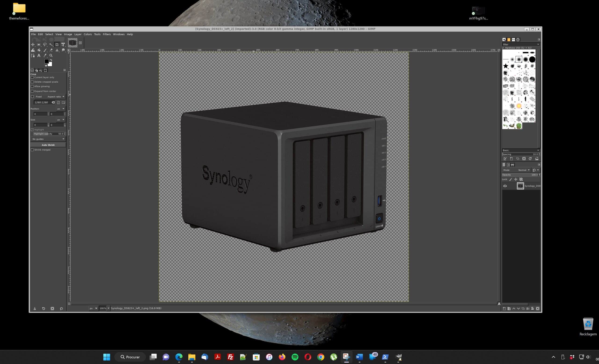Swap foreground and background colors
The height and width of the screenshot is (364, 599).
click(51, 60)
